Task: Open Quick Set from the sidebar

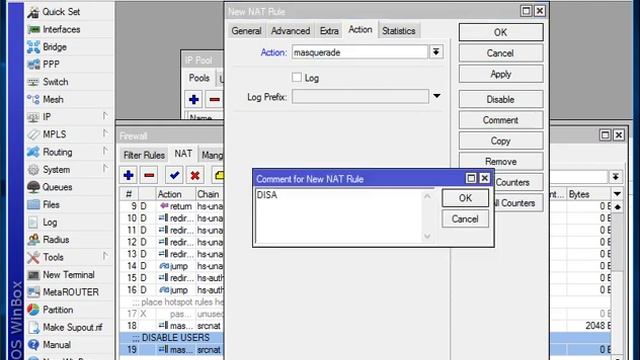Action: point(61,12)
